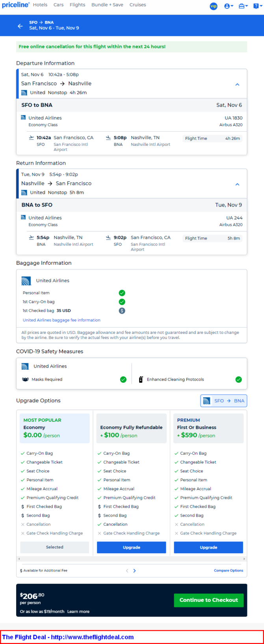The image size is (264, 644).
Task: Click the 1st Checked bag dollar icon
Action: pos(122,311)
